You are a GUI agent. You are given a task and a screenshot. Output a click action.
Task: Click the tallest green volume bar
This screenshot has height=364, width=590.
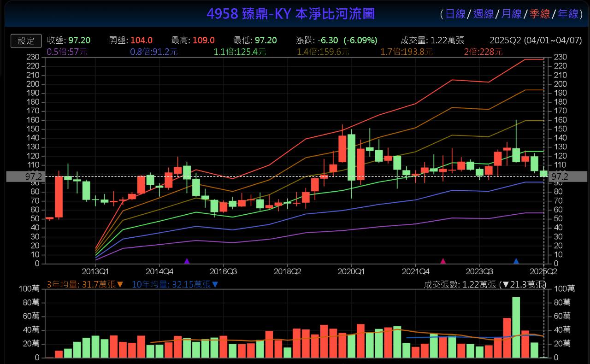pos(516,327)
